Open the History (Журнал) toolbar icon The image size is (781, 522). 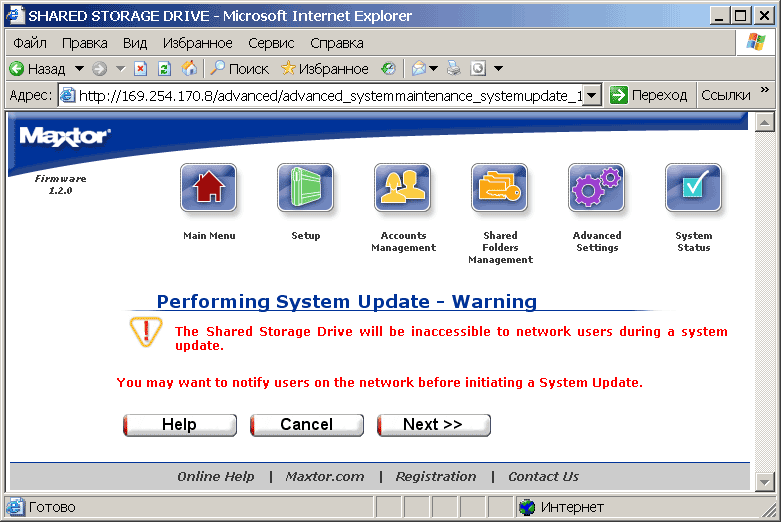coord(389,69)
